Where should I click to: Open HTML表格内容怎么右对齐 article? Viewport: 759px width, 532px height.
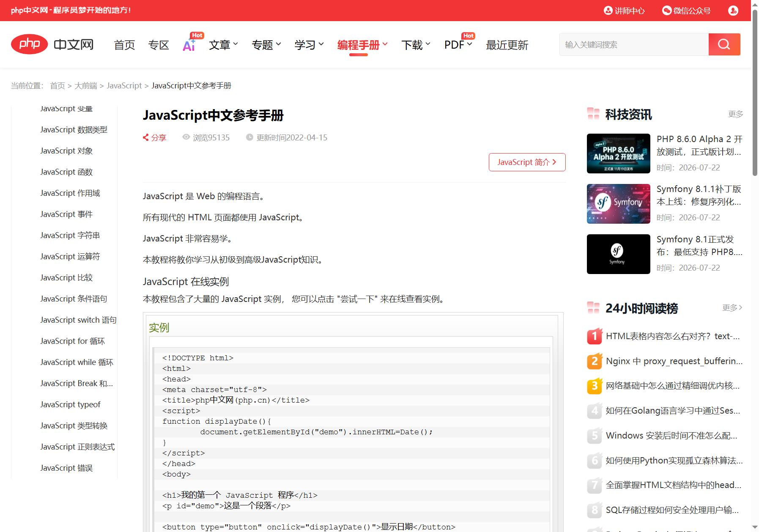point(673,336)
